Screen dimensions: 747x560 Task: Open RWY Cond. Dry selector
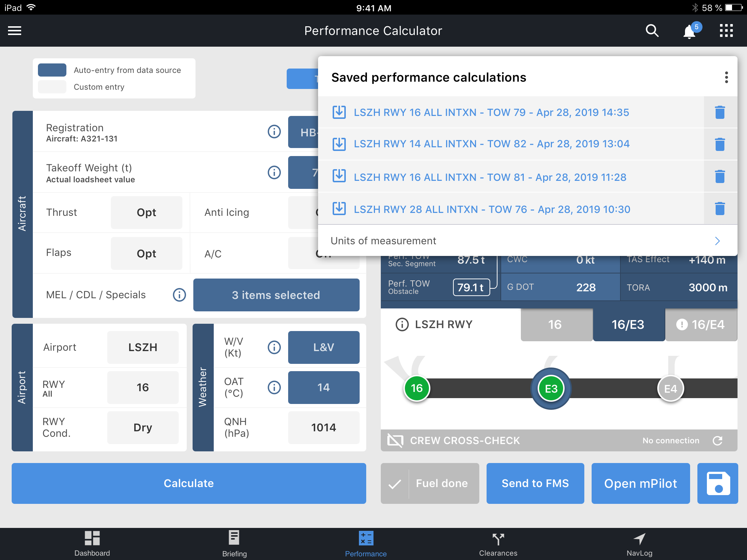pyautogui.click(x=143, y=428)
